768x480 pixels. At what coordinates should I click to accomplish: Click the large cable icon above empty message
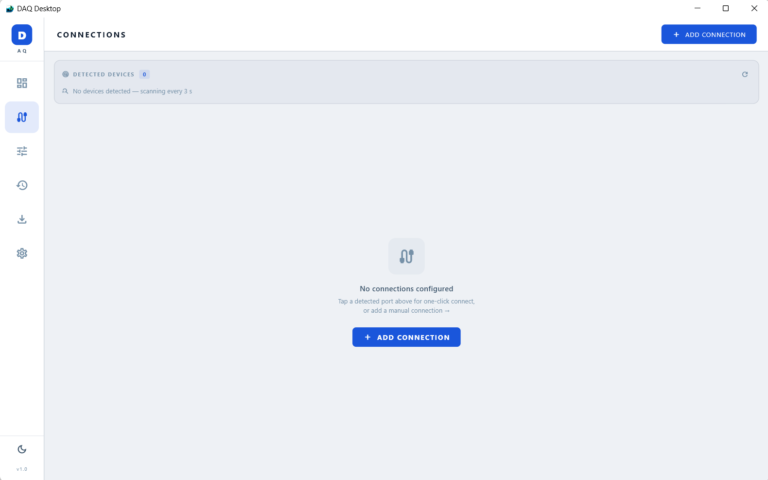(x=406, y=256)
